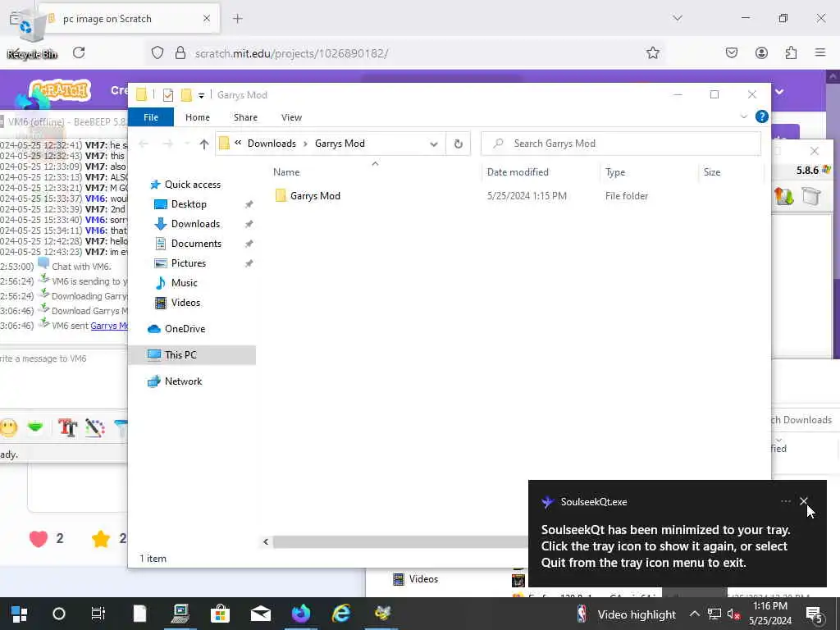Click BeeBEEP font style Tt icon
Screen dimensions: 840x630
[x=67, y=427]
